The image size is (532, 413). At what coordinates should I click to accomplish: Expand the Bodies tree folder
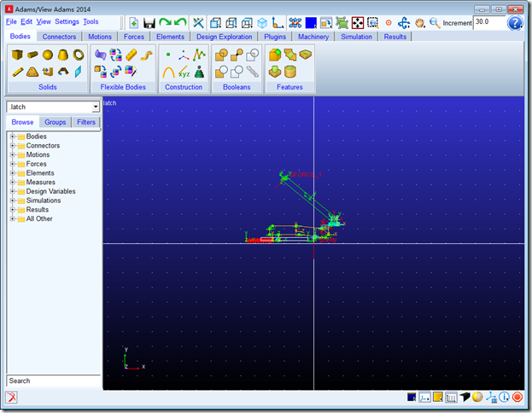click(12, 137)
